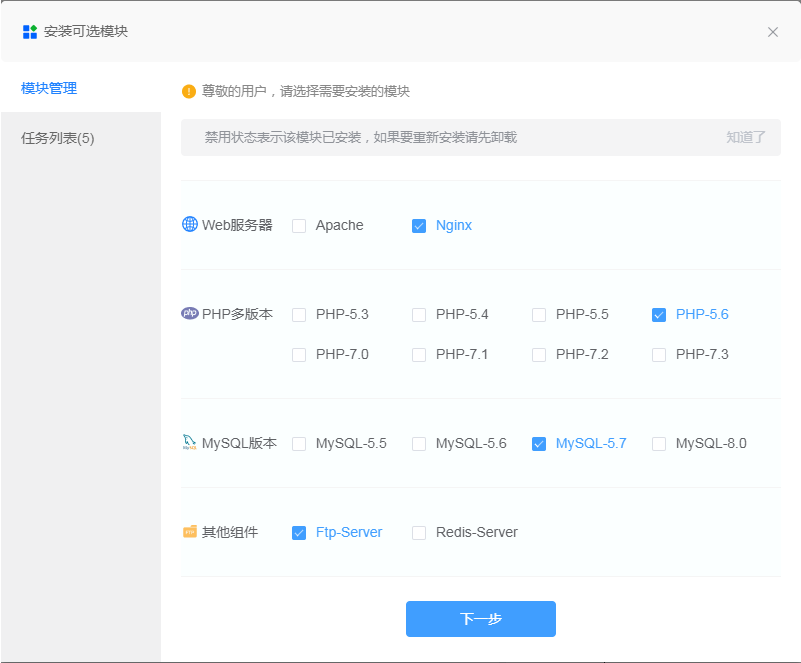Viewport: 801px width, 663px height.
Task: Tick the PHP-7.0 checkbox
Action: click(299, 355)
